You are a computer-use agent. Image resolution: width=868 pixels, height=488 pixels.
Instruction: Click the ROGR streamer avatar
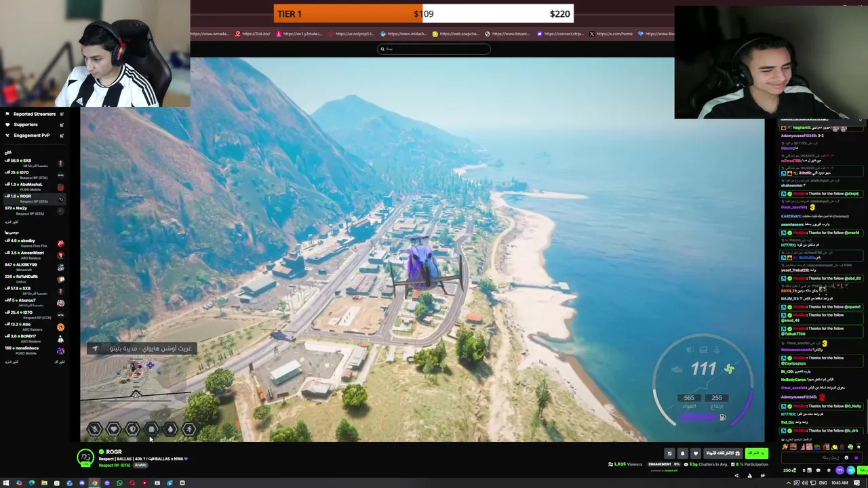pos(85,458)
